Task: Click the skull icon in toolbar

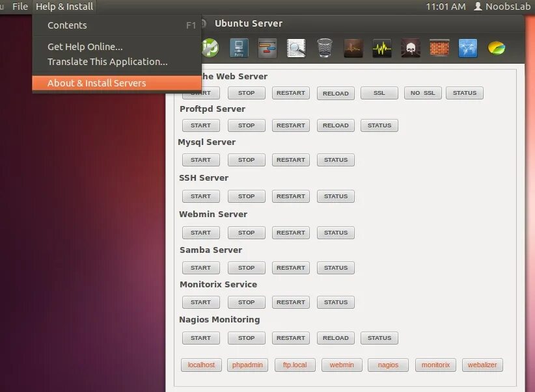Action: (411, 48)
